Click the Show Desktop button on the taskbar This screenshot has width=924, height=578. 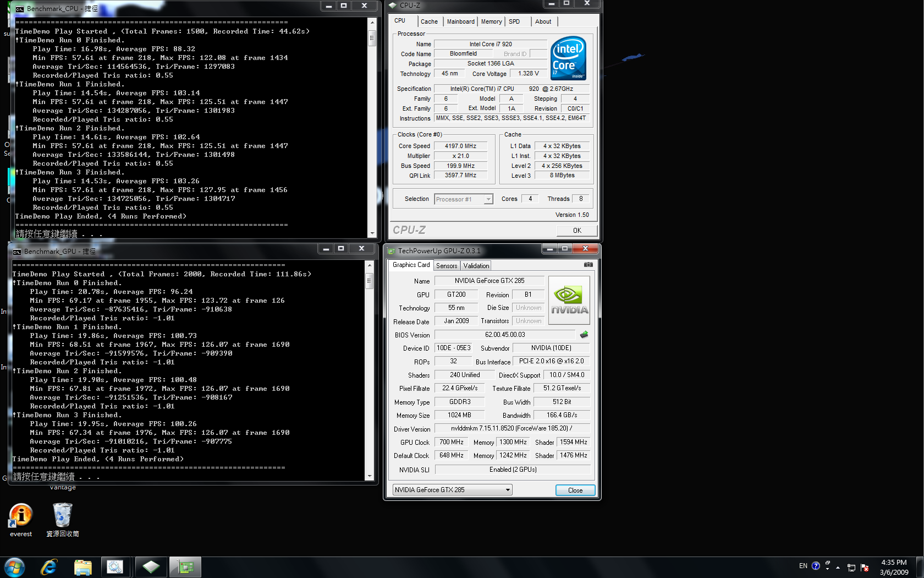(x=920, y=567)
